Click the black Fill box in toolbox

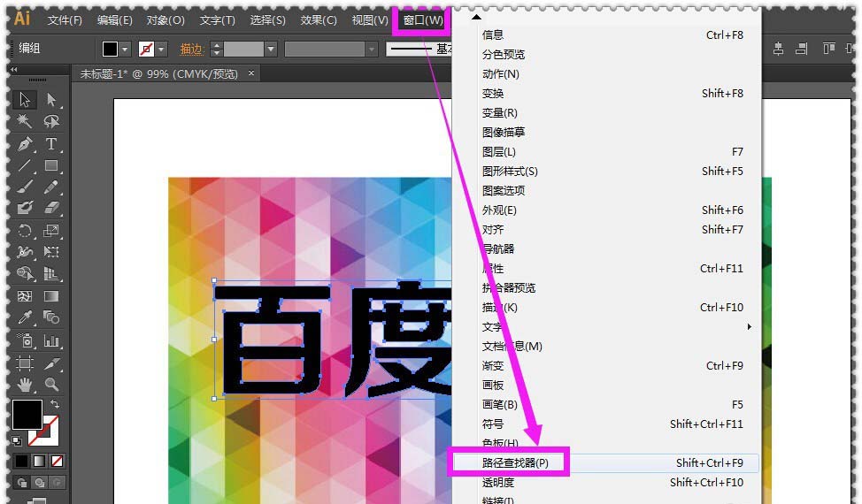(27, 415)
